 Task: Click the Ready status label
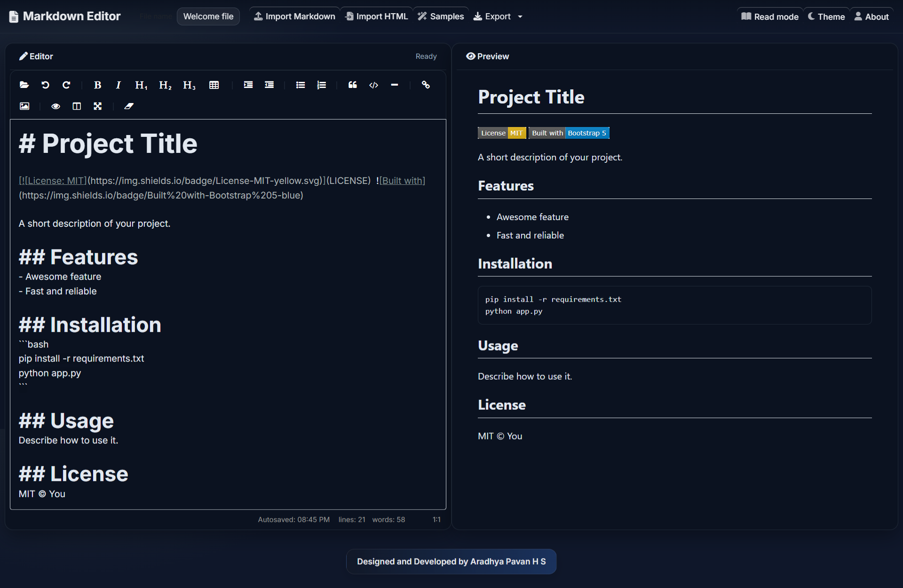click(x=426, y=56)
